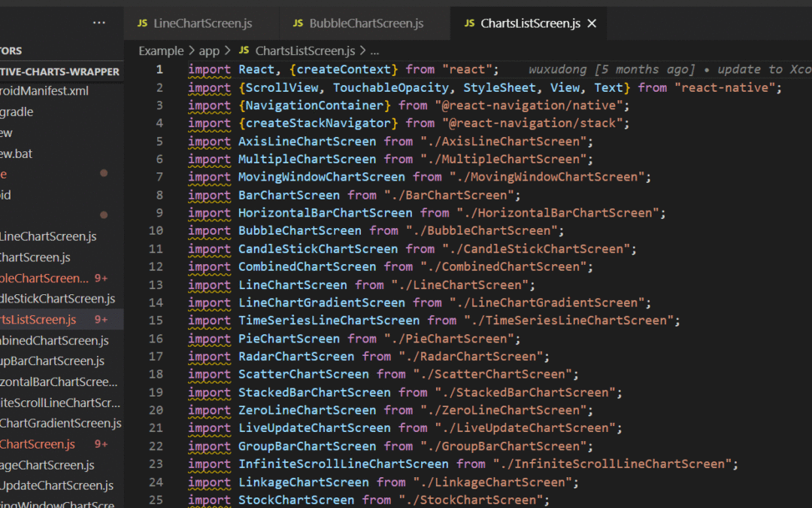Click the "./ScatterChartScreen" path string
812x508 pixels.
pyautogui.click(x=492, y=374)
